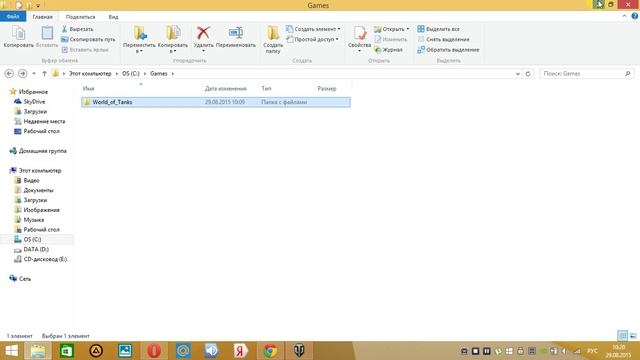
Task: Open the Файл tab
Action: [13, 17]
